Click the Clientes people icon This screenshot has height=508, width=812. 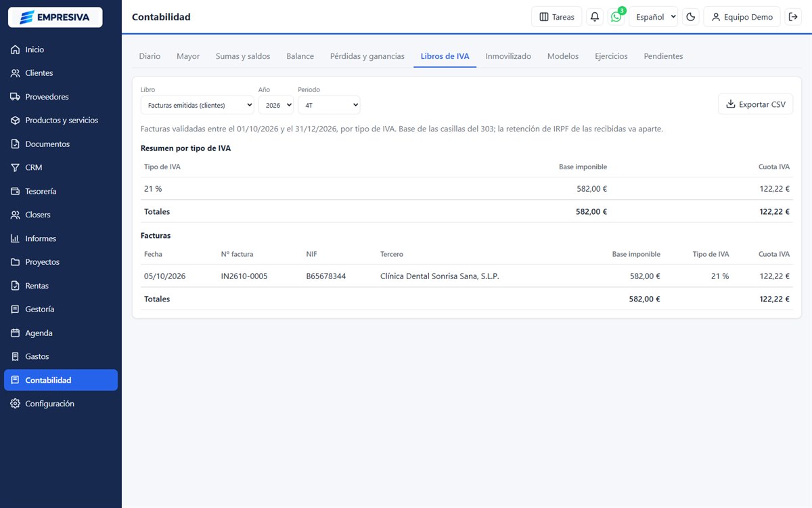[15, 73]
